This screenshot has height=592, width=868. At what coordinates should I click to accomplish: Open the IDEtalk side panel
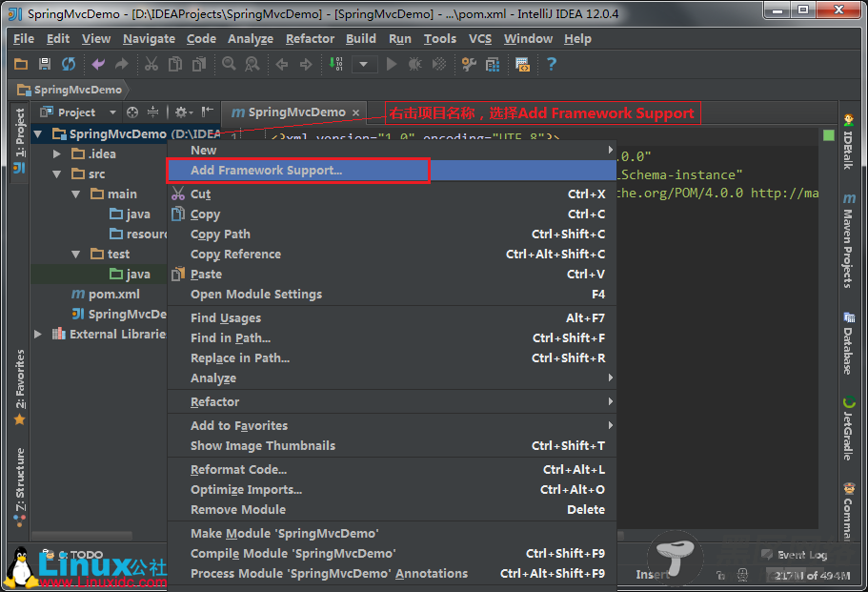tap(849, 141)
